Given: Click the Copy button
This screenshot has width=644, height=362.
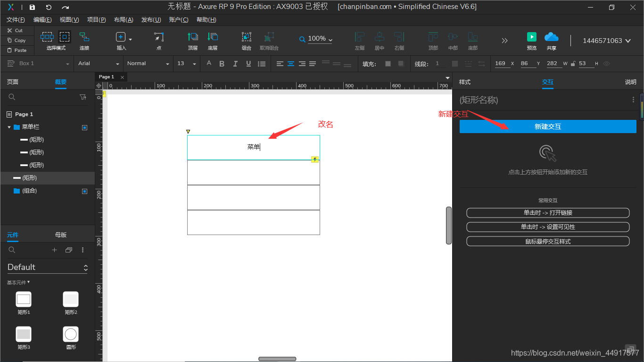Looking at the screenshot, I should [17, 40].
